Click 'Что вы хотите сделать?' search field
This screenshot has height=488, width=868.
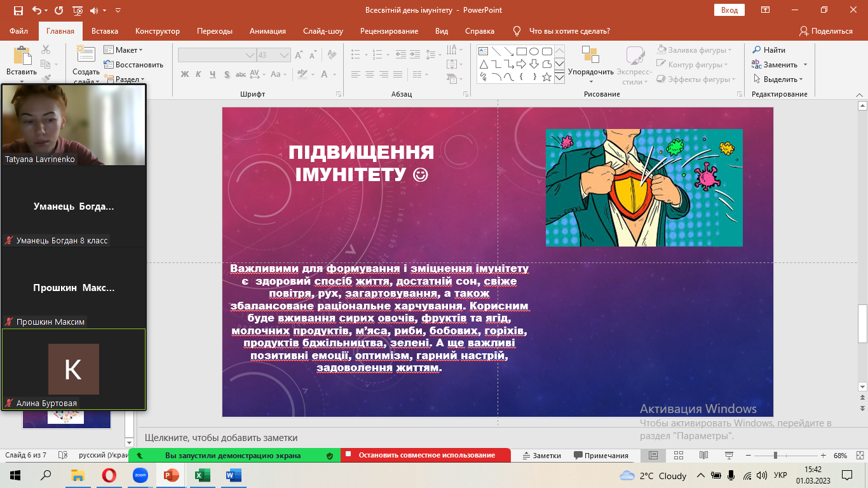tap(569, 31)
